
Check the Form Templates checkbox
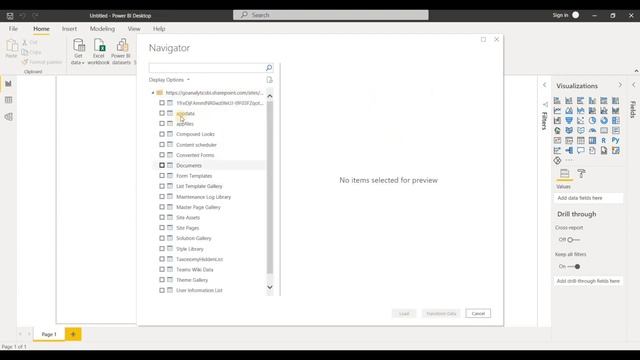(x=162, y=176)
